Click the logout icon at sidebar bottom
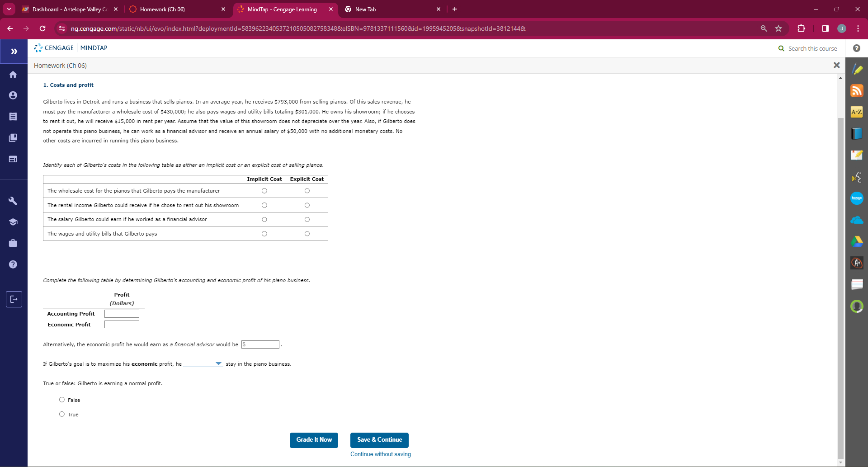The height and width of the screenshot is (467, 868). 14,299
